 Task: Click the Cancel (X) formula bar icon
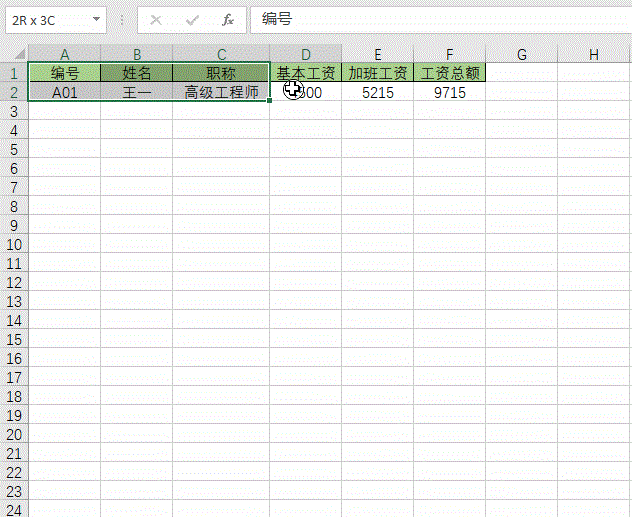tap(156, 20)
